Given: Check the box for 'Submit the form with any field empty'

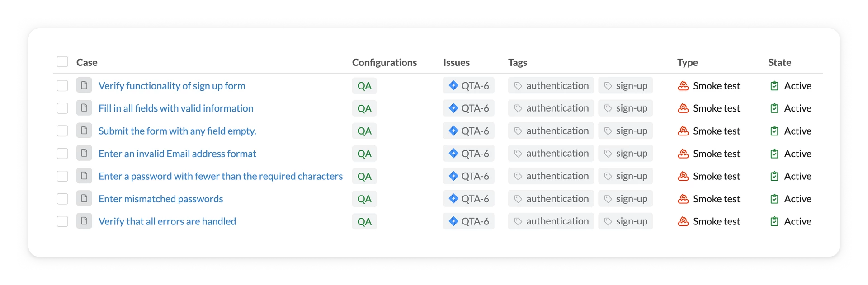Looking at the screenshot, I should (62, 131).
